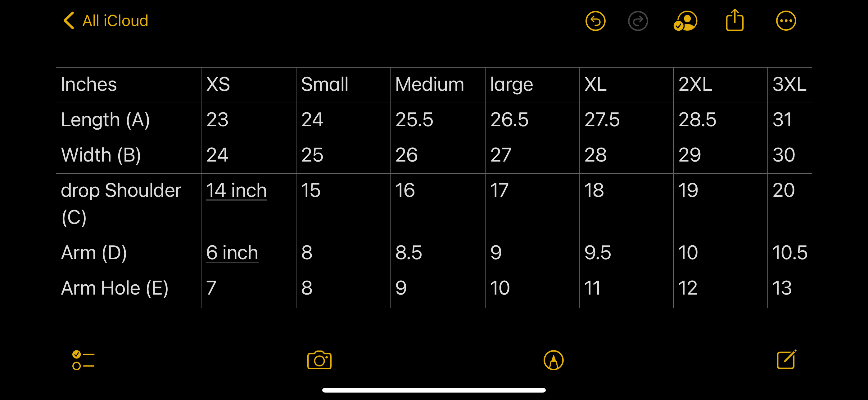Open the collaboration people icon
This screenshot has height=400, width=868.
pos(685,21)
